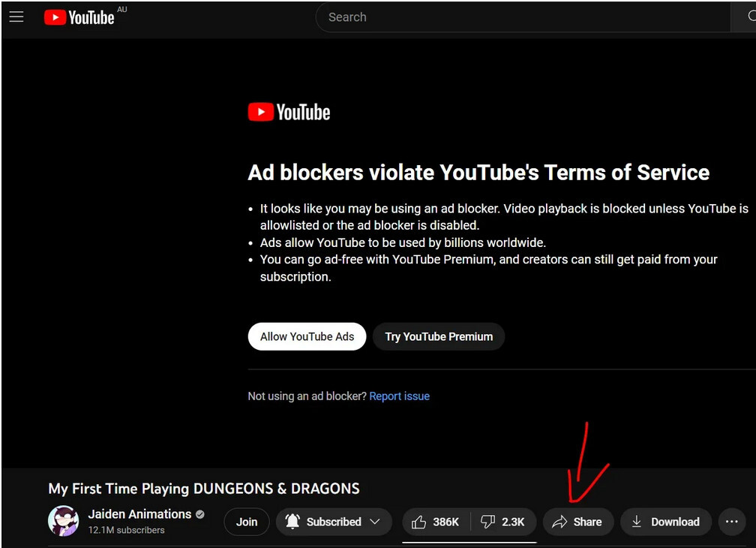Click the notification bell icon
This screenshot has height=548, width=756.
point(292,522)
